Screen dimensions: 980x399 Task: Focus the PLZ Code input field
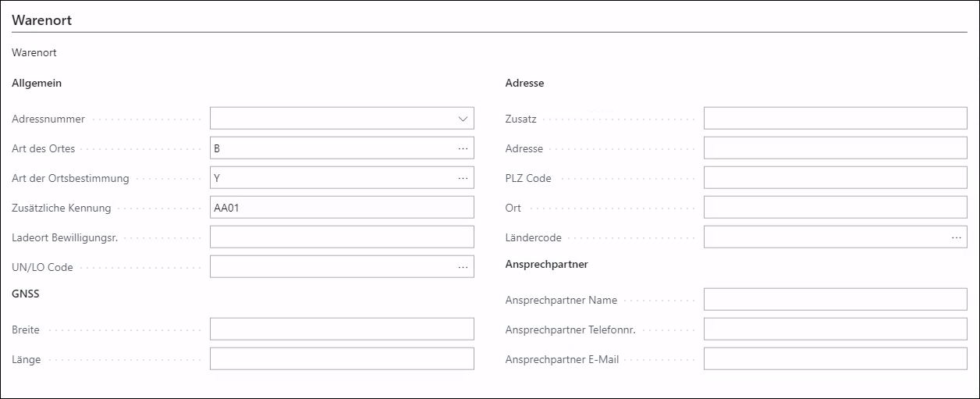[x=836, y=178]
